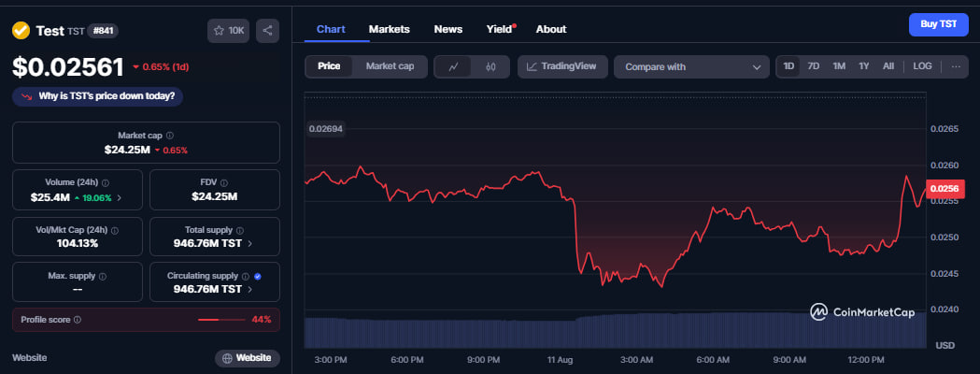Viewport: 980px width, 374px height.
Task: Click the Profile score info icon
Action: (78, 320)
